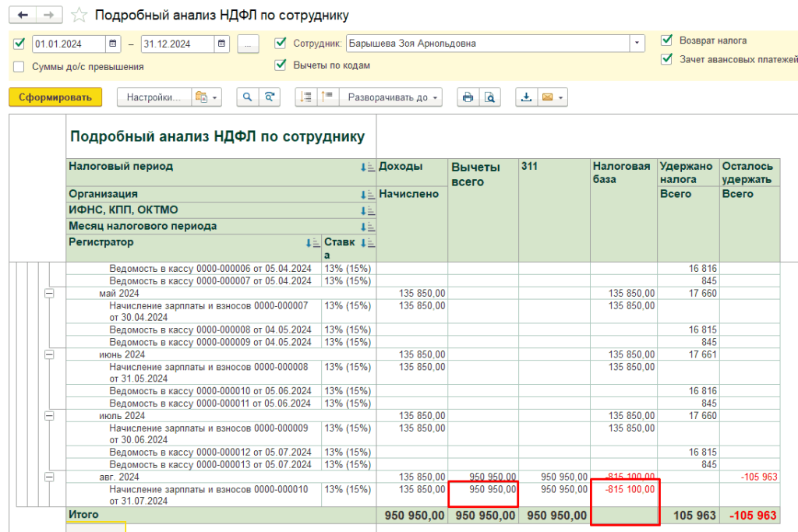798x532 pixels.
Task: Open the Разворачивать до dropdown
Action: (x=394, y=97)
